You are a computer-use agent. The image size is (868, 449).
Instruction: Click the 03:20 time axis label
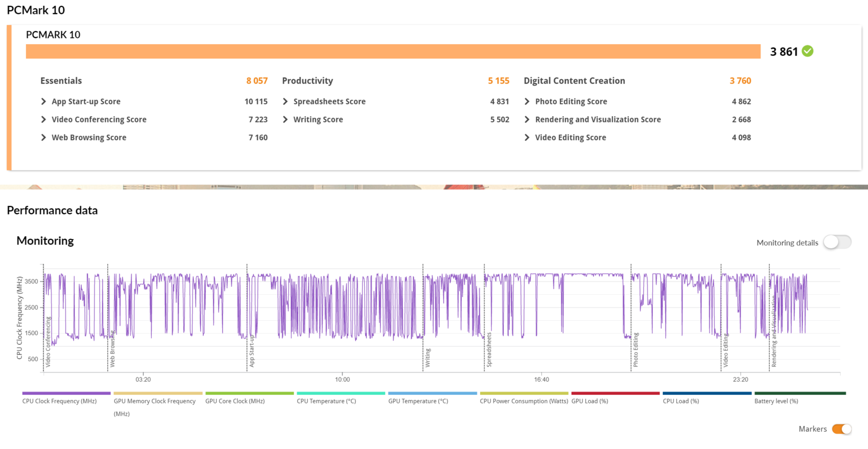(143, 379)
